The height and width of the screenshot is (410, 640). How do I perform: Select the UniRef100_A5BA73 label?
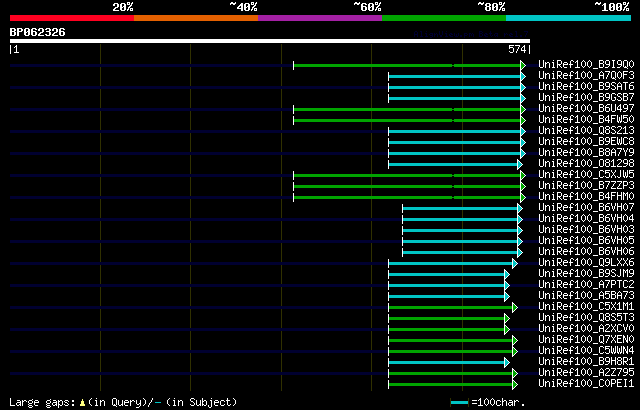pyautogui.click(x=586, y=296)
